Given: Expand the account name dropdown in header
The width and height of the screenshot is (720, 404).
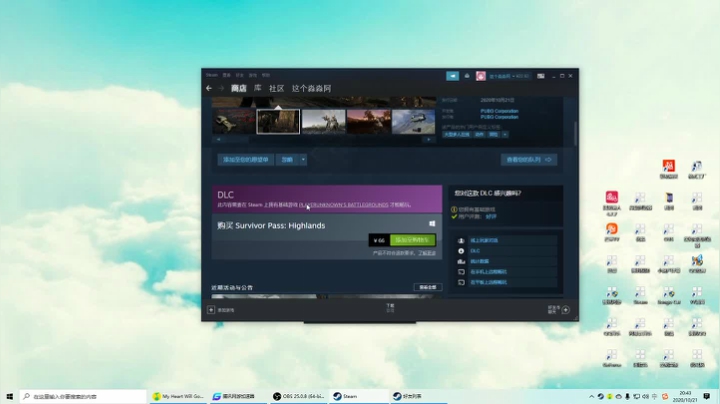Looking at the screenshot, I should point(509,76).
